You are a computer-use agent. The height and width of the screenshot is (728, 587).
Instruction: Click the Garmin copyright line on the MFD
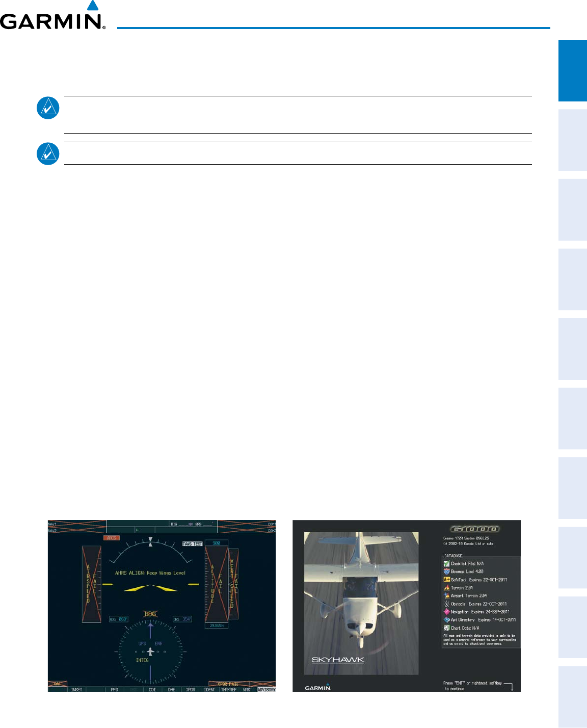468,543
